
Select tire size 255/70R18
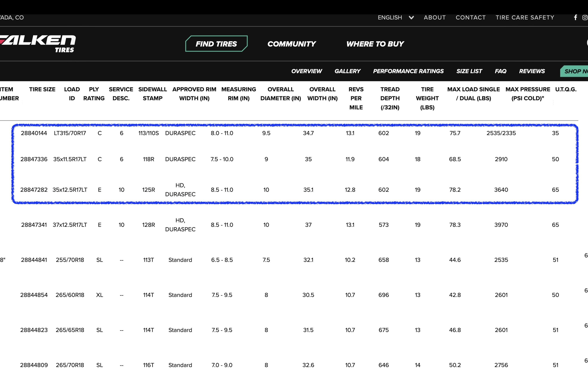point(70,260)
